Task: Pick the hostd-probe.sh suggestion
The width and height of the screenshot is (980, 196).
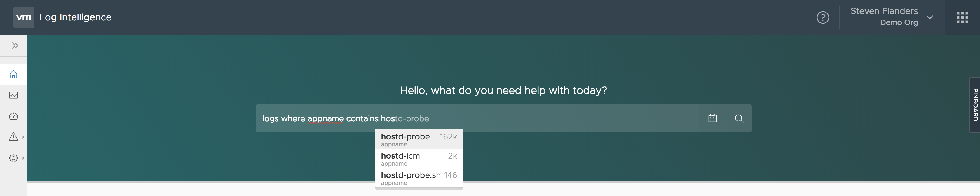Action: (x=418, y=177)
